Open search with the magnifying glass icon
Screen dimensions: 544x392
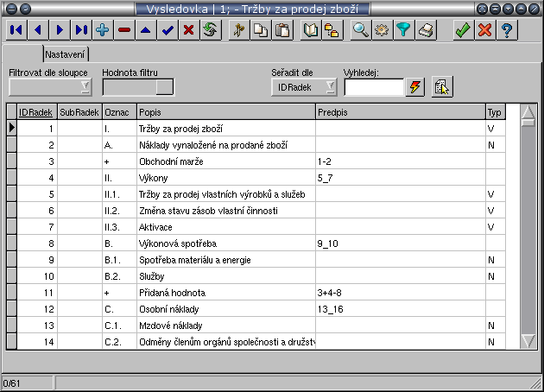click(361, 30)
